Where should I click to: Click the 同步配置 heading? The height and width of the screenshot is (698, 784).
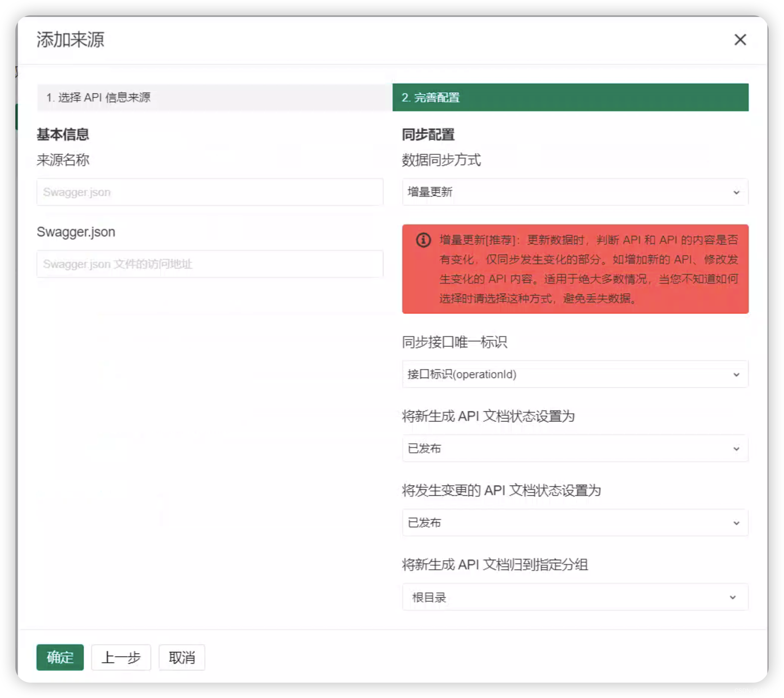tap(428, 134)
